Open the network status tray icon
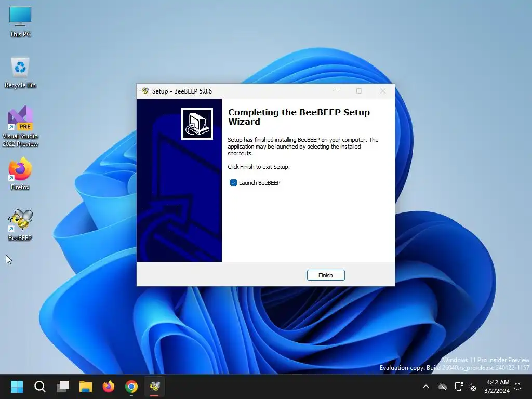Viewport: 532px width, 399px height. pos(459,387)
